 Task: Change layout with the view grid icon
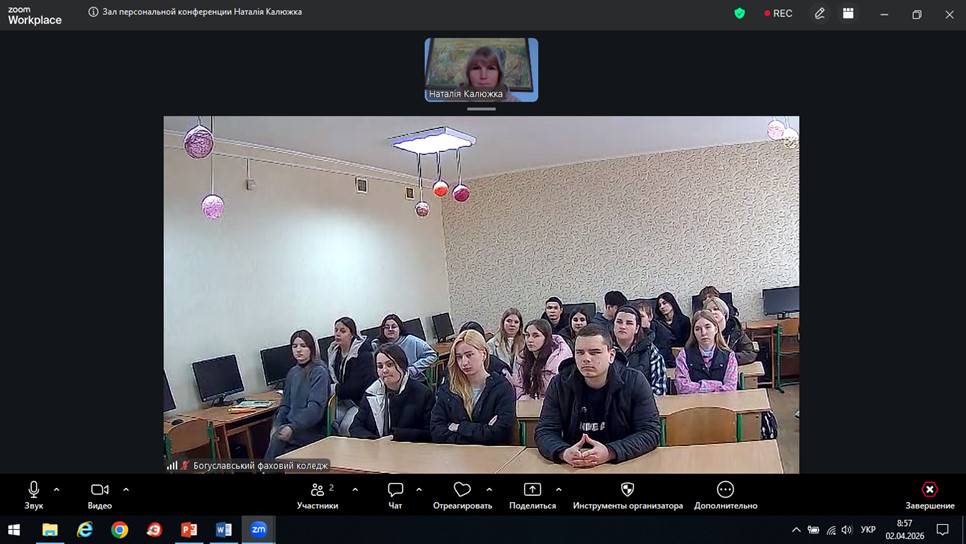coord(848,14)
